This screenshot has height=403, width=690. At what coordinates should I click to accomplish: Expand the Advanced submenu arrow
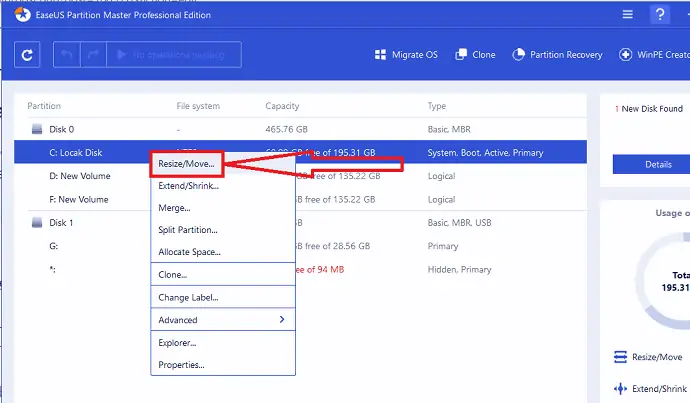click(282, 319)
